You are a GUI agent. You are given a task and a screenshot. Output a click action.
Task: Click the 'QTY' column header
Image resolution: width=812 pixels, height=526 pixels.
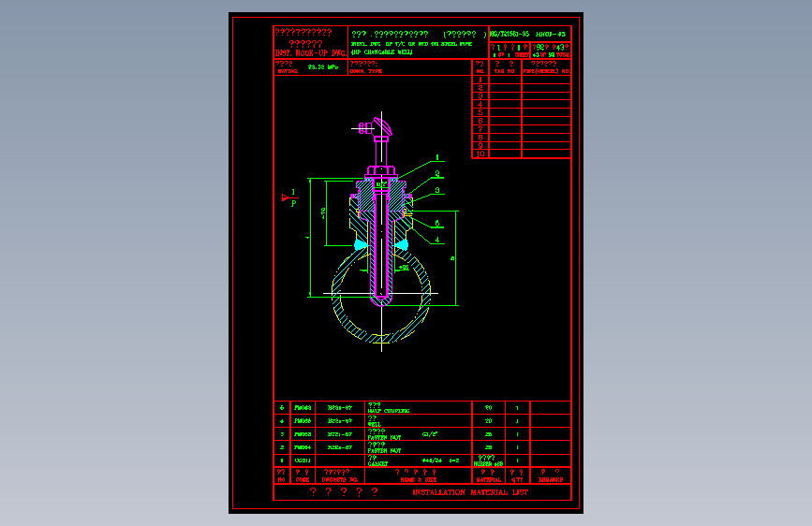click(517, 480)
